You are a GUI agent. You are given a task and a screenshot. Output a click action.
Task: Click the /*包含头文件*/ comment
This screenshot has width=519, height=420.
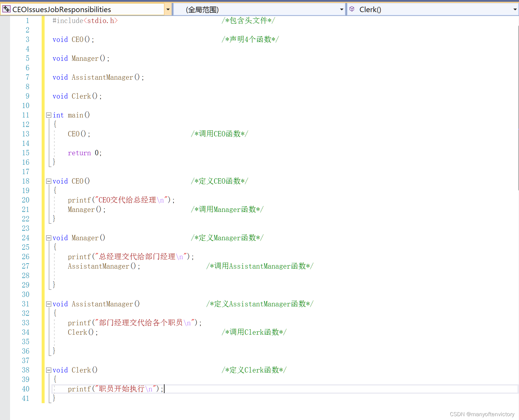[x=248, y=21]
